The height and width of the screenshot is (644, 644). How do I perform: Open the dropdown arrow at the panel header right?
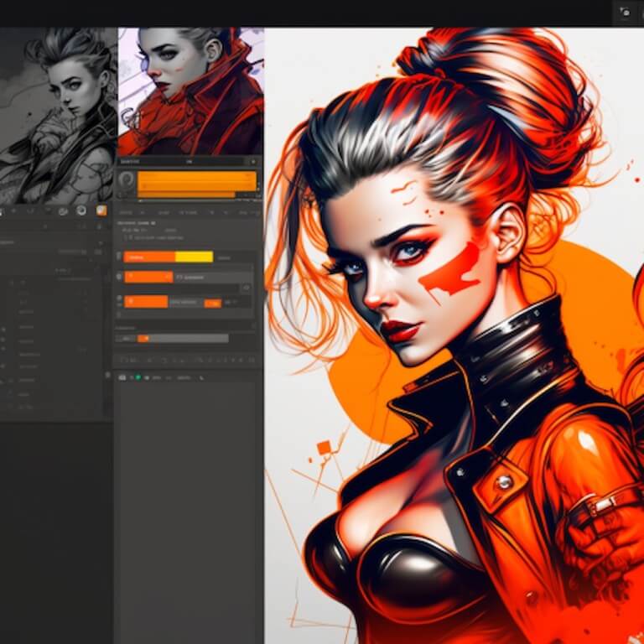tap(253, 161)
